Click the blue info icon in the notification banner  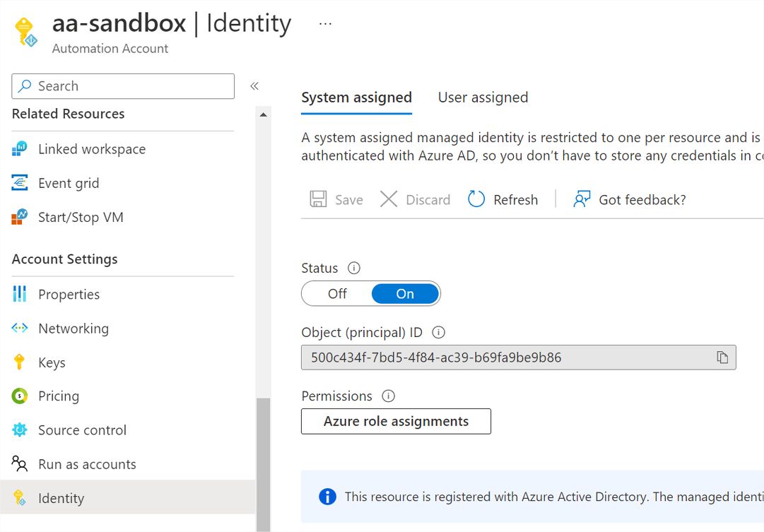pos(327,497)
